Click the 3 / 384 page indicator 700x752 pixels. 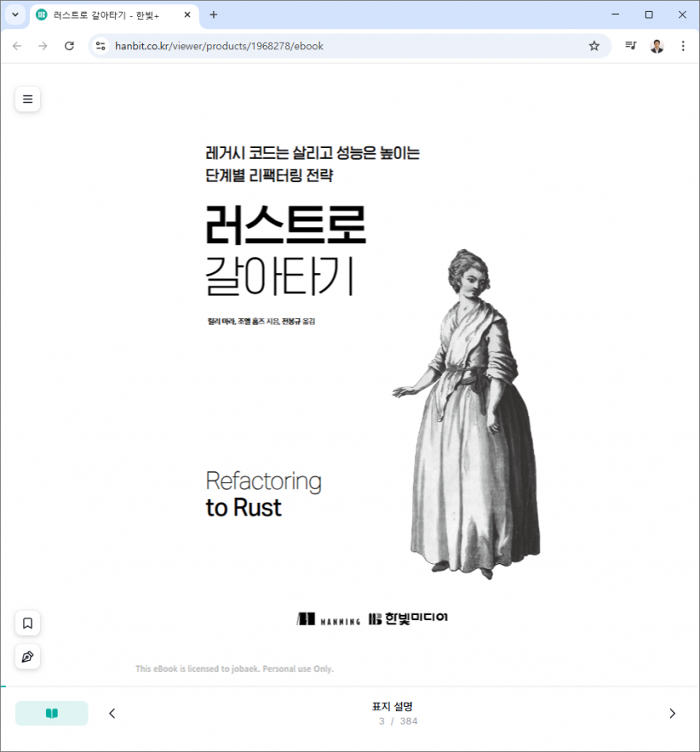(398, 721)
